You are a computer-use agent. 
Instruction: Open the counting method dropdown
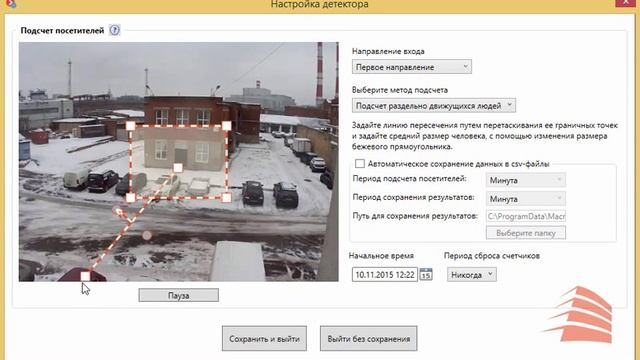(x=433, y=106)
